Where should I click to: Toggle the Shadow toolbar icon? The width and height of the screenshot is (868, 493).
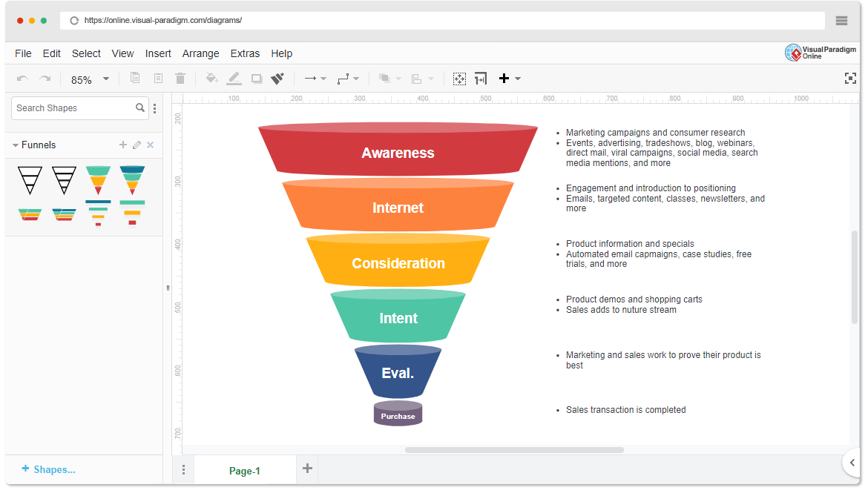[256, 79]
